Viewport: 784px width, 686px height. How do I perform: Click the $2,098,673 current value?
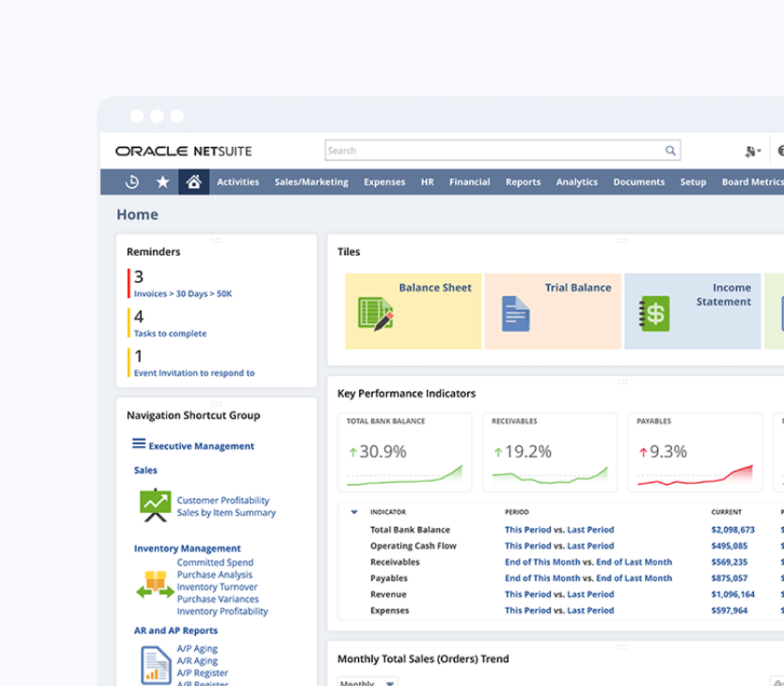733,530
